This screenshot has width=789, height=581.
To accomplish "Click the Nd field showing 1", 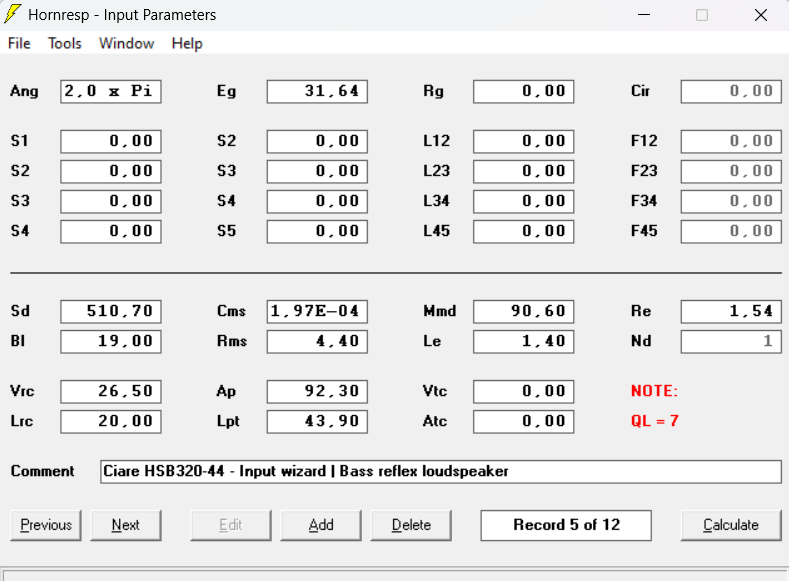I will [x=731, y=342].
